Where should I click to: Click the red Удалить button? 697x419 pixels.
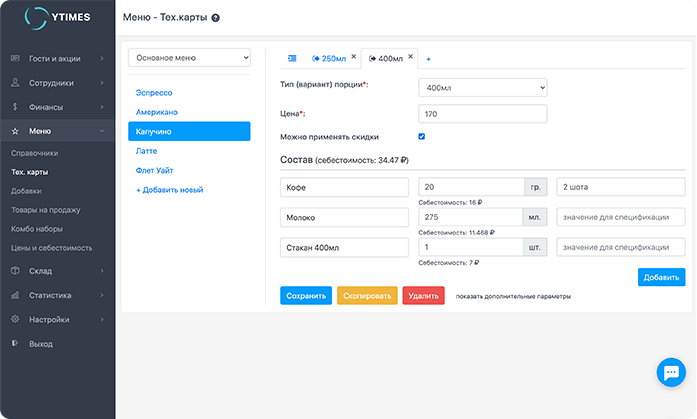[423, 296]
